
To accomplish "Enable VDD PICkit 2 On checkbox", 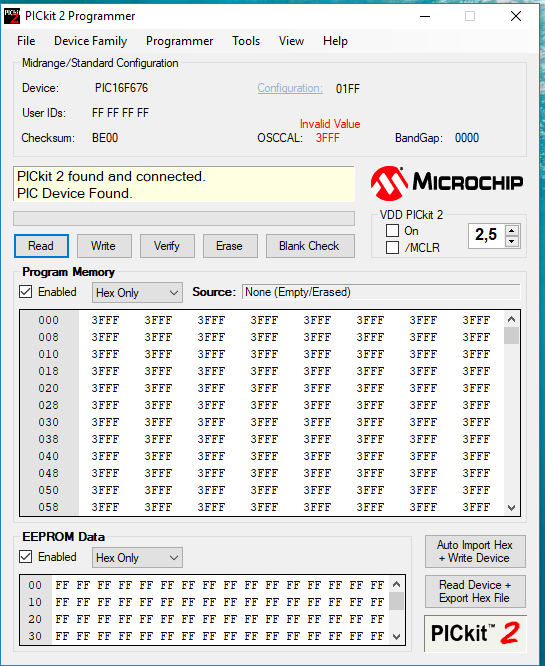I will [392, 231].
